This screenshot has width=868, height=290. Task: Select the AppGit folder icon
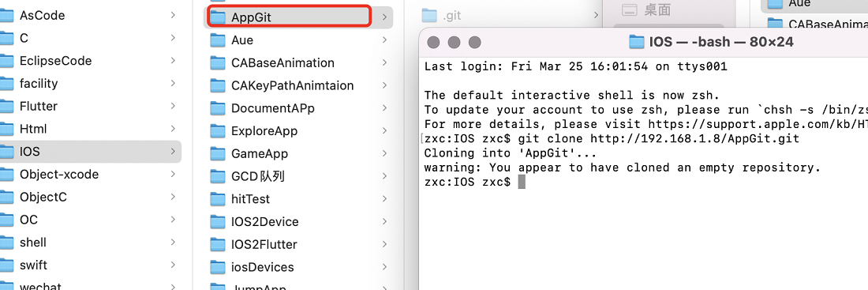(218, 17)
